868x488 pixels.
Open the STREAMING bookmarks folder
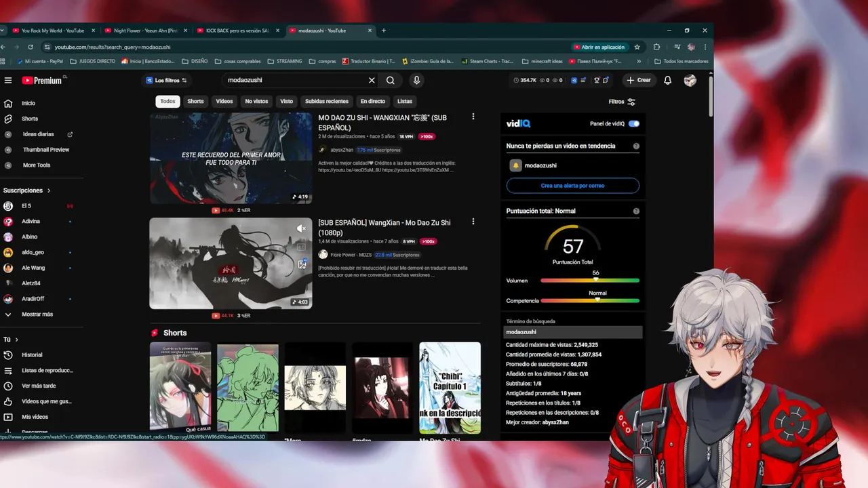284,61
